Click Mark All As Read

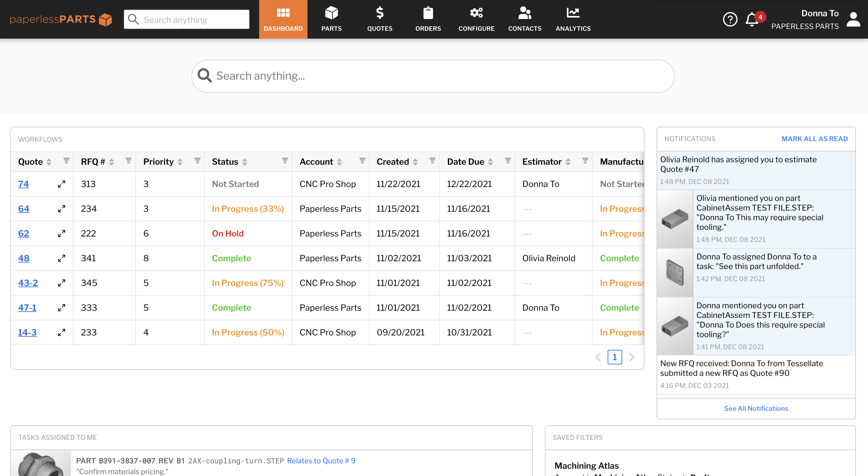click(815, 138)
